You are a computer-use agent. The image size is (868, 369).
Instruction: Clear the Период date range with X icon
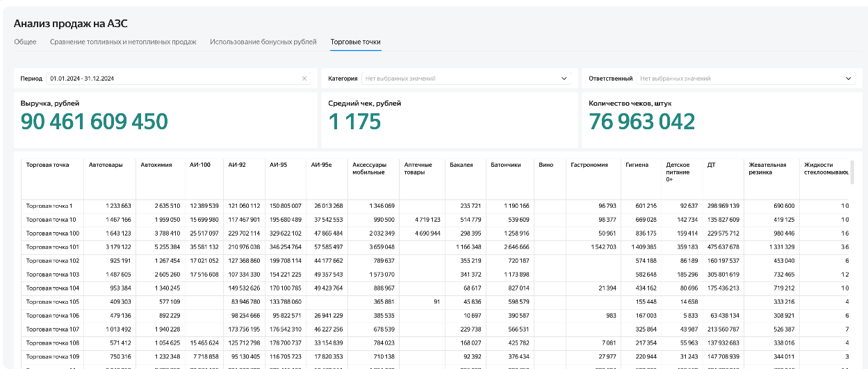304,79
